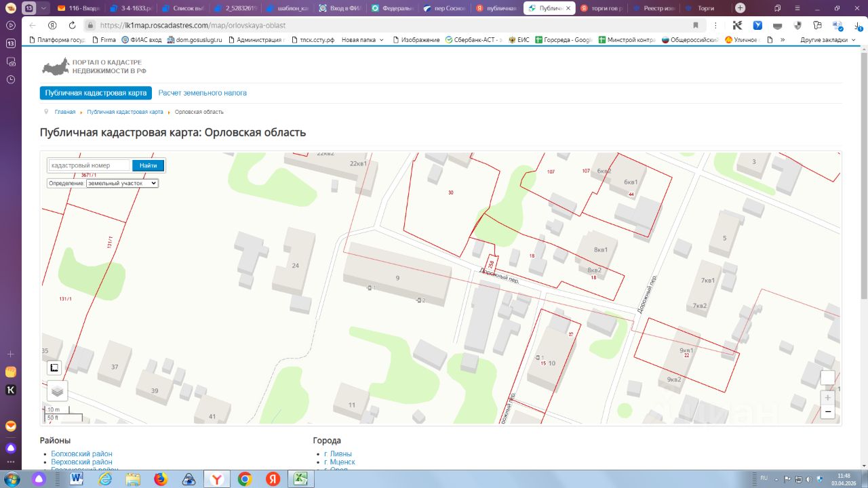
Task: Open Alice assistant in browser sidebar
Action: point(11,448)
